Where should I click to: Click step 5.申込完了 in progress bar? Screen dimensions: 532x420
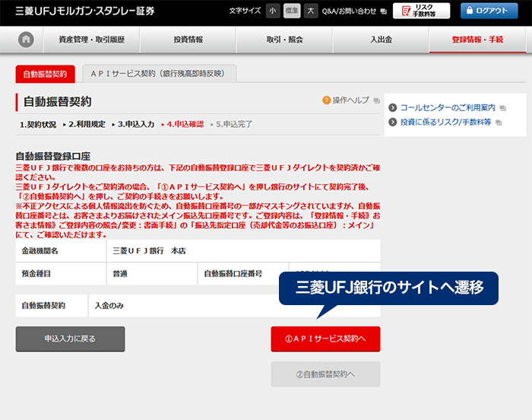234,124
